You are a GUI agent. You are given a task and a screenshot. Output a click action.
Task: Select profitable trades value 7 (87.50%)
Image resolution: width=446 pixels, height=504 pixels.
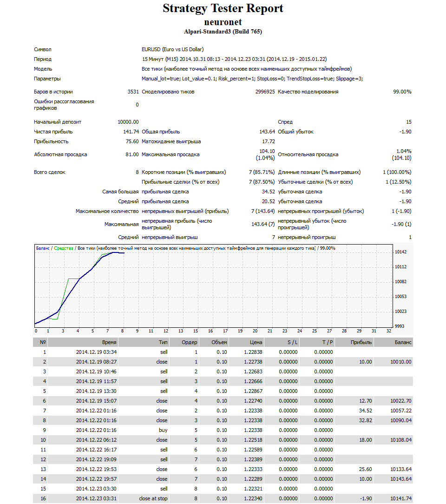(262, 182)
